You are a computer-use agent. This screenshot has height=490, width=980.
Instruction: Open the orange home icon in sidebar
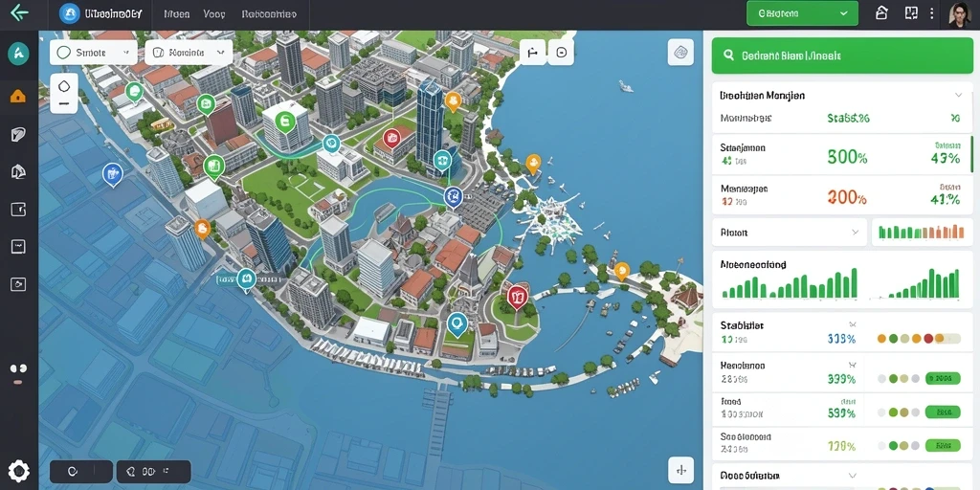tap(18, 97)
